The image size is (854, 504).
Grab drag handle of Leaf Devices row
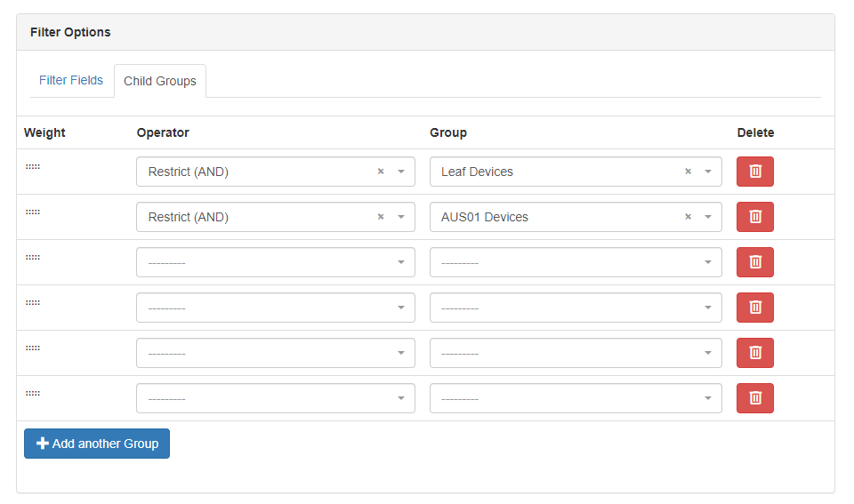point(33,167)
